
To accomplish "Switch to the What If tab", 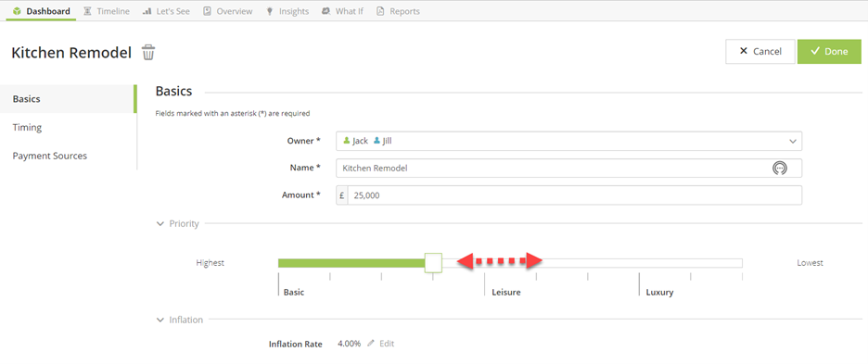I will (x=342, y=11).
